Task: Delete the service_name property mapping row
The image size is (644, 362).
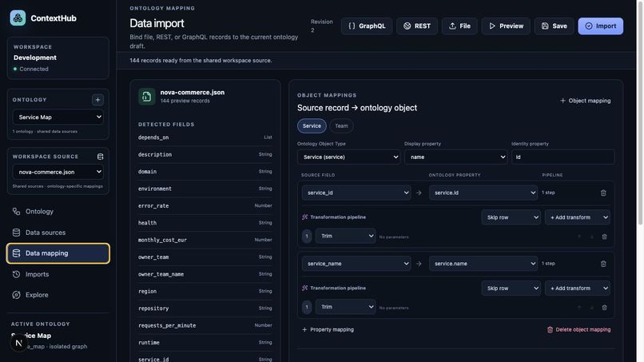Action: (603, 264)
